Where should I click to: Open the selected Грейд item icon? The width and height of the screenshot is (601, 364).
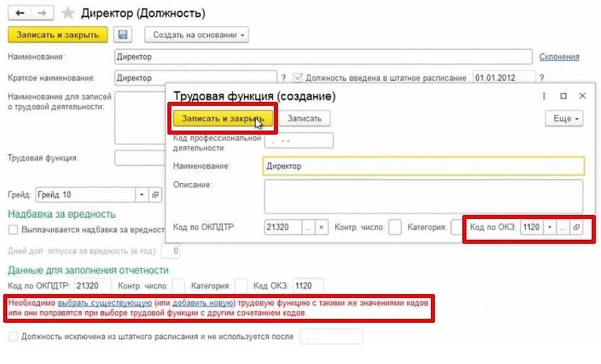pos(156,195)
